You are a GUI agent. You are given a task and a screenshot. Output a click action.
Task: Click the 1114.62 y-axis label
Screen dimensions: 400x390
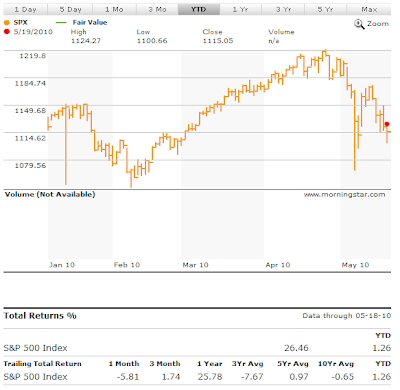pyautogui.click(x=30, y=138)
